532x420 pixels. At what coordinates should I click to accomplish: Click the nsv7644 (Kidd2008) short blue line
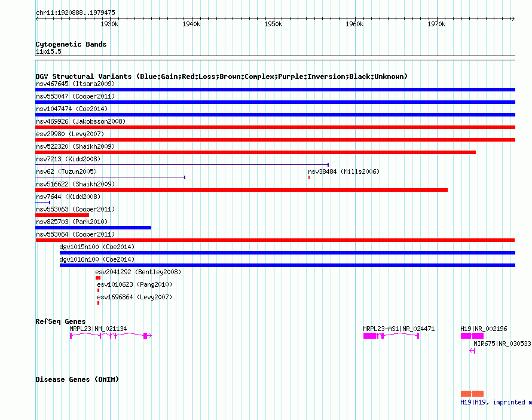coord(43,203)
